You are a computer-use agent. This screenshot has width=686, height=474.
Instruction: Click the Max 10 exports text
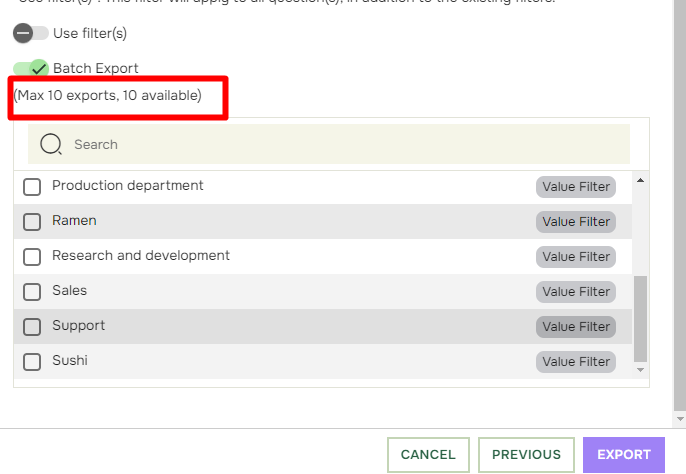tap(108, 95)
